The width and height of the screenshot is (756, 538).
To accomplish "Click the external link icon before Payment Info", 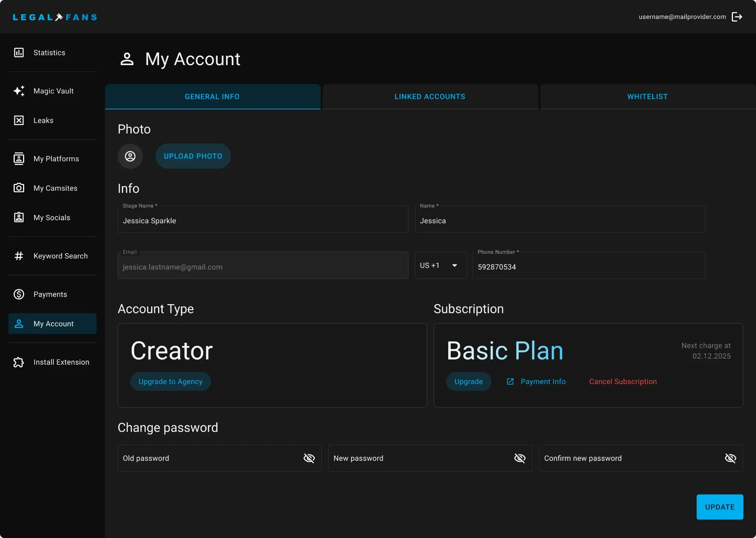I will [x=510, y=381].
